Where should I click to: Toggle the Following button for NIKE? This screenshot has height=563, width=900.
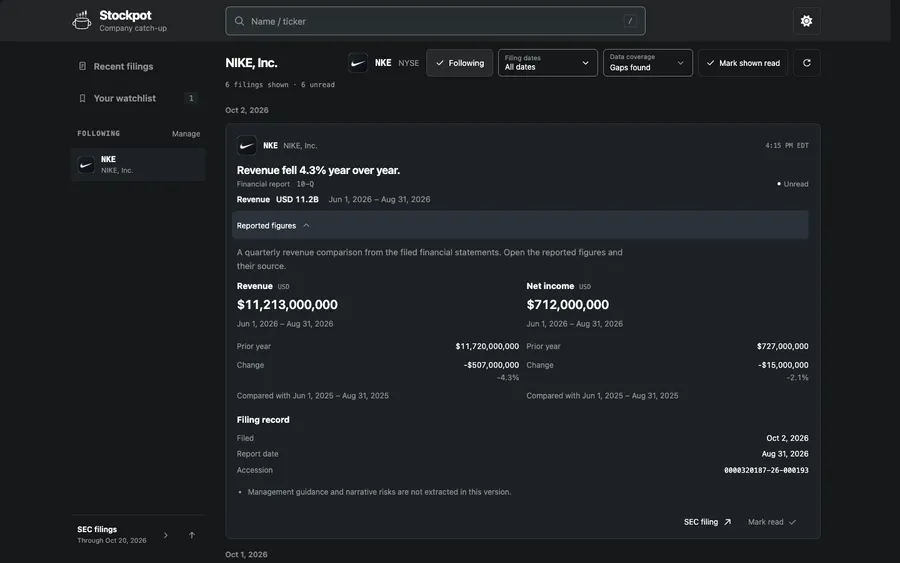[x=459, y=63]
